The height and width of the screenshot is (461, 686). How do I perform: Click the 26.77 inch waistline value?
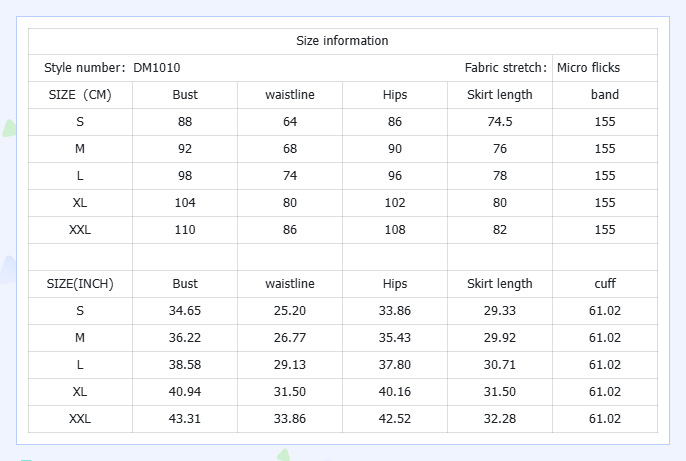coord(290,338)
